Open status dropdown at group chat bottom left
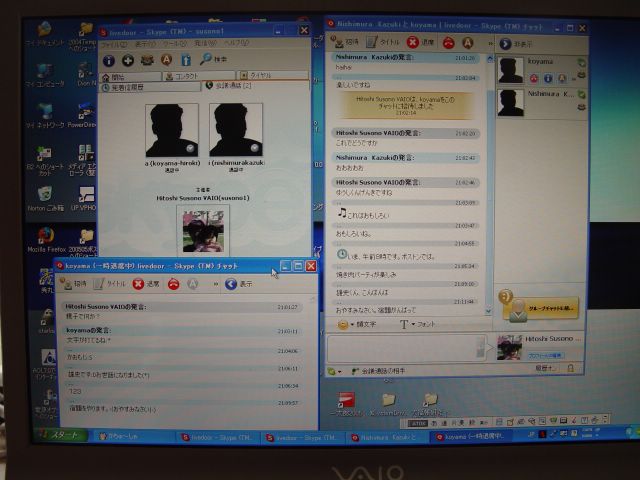Image resolution: width=640 pixels, height=480 pixels. point(334,371)
